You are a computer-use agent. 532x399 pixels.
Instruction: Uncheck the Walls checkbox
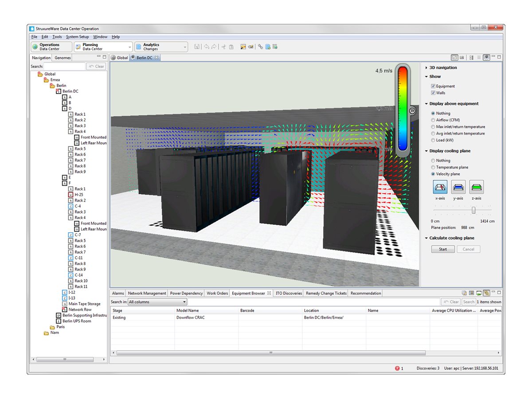(x=433, y=93)
